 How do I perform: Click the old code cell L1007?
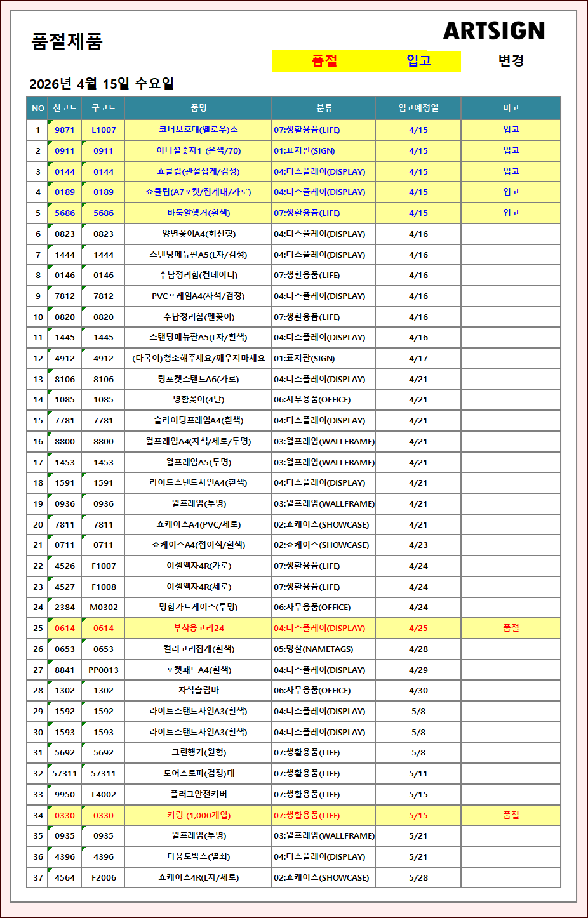(x=104, y=130)
